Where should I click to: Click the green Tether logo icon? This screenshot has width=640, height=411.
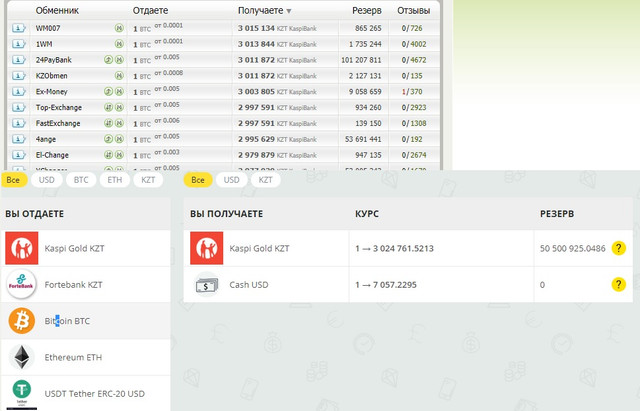point(22,393)
